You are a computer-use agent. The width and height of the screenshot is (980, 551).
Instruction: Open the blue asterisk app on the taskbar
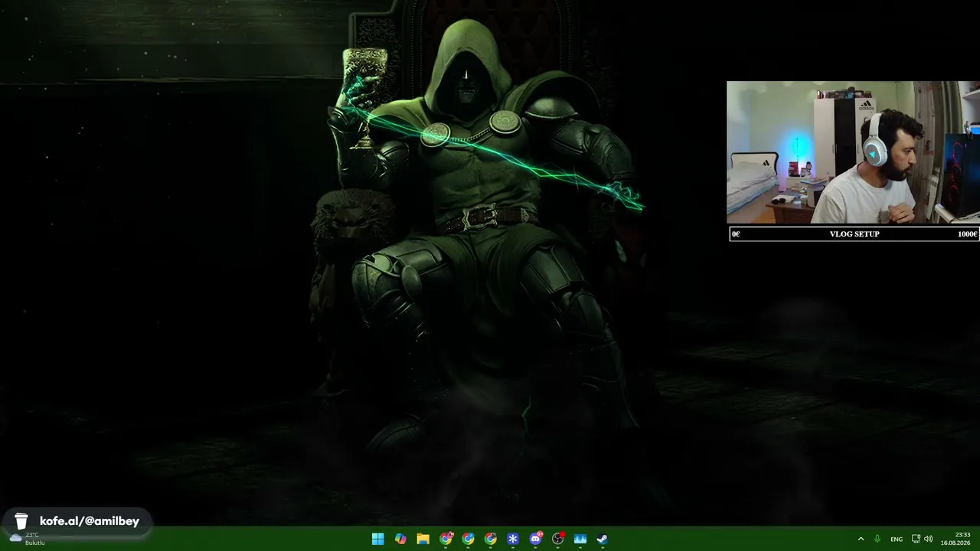(513, 539)
